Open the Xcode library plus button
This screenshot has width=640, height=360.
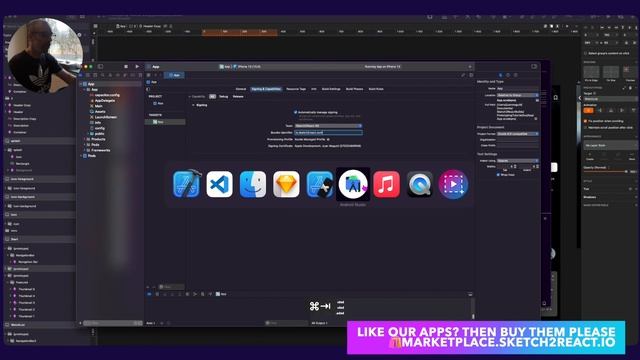(470, 67)
